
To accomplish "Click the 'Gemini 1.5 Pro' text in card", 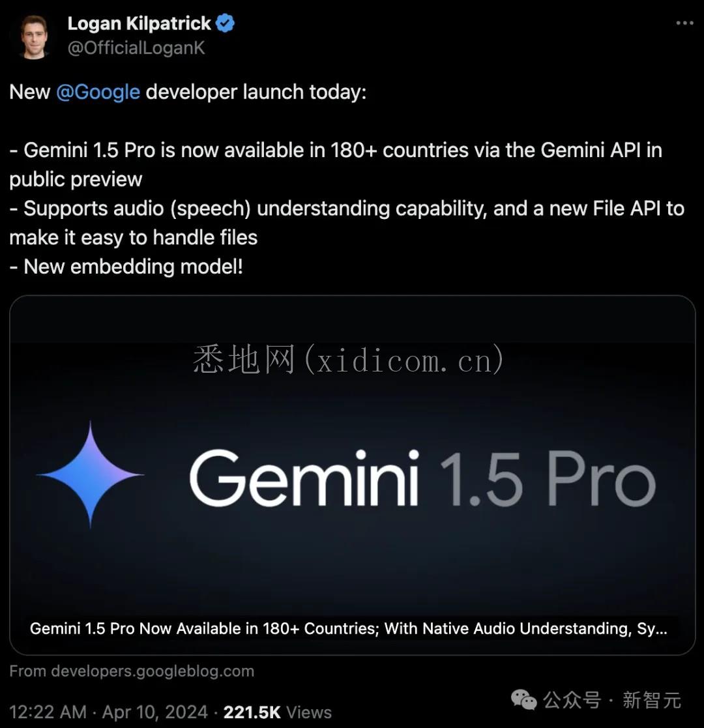I will point(422,478).
